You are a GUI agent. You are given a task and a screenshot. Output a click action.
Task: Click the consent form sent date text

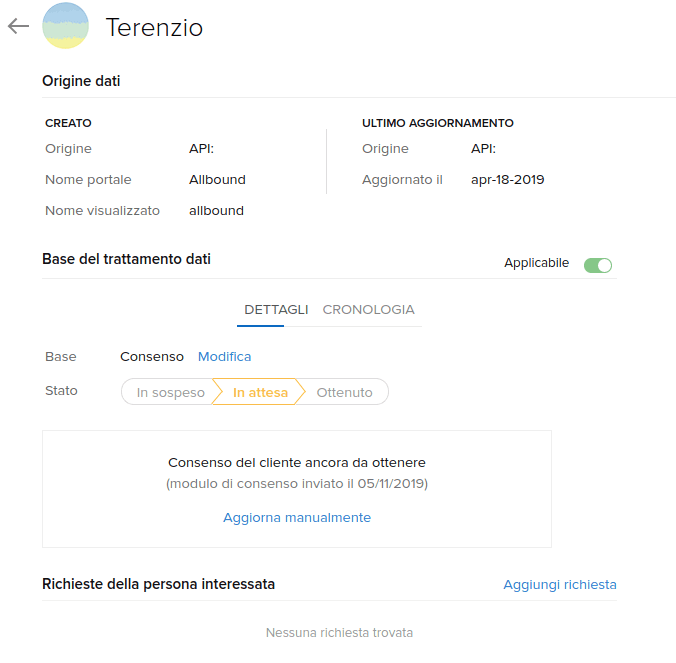297,484
